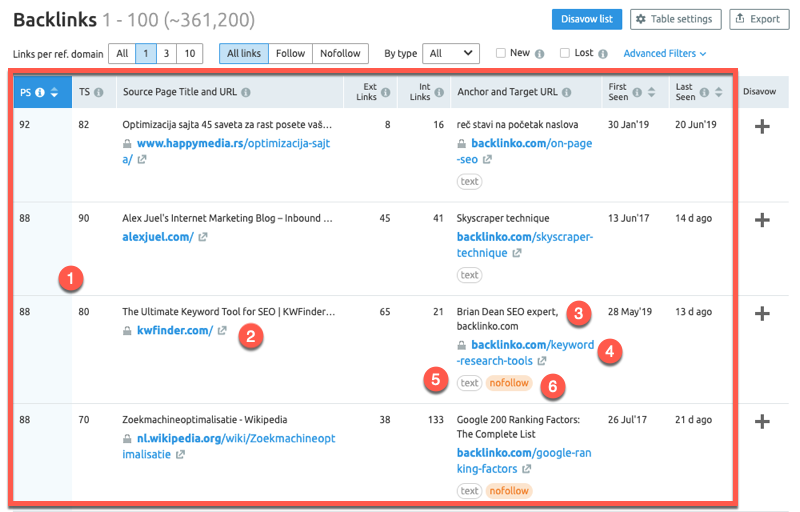The height and width of the screenshot is (512, 800).
Task: Open external link icon next to kwfinder.com
Action: 222,331
